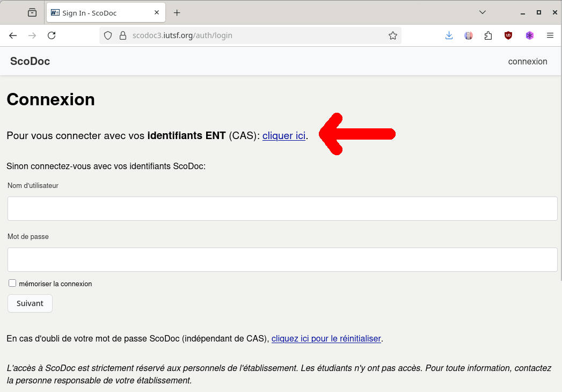
Task: Open a new tab with the plus button
Action: pos(177,13)
